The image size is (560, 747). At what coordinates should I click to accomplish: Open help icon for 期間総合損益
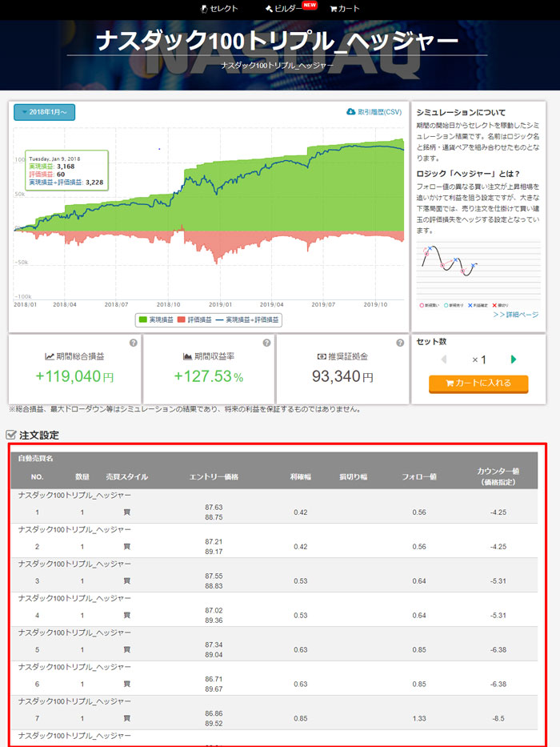pyautogui.click(x=134, y=343)
